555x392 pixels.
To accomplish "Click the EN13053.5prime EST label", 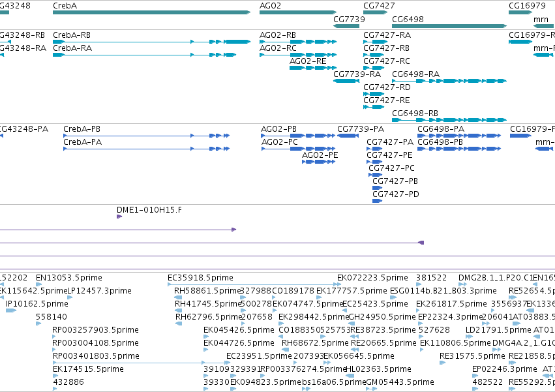I will pos(69,278).
